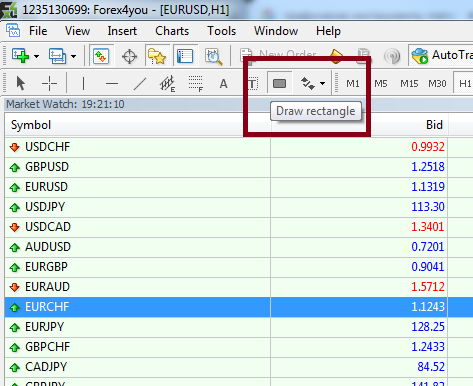Select the GBPUSD row
The width and height of the screenshot is (473, 386).
point(239,167)
